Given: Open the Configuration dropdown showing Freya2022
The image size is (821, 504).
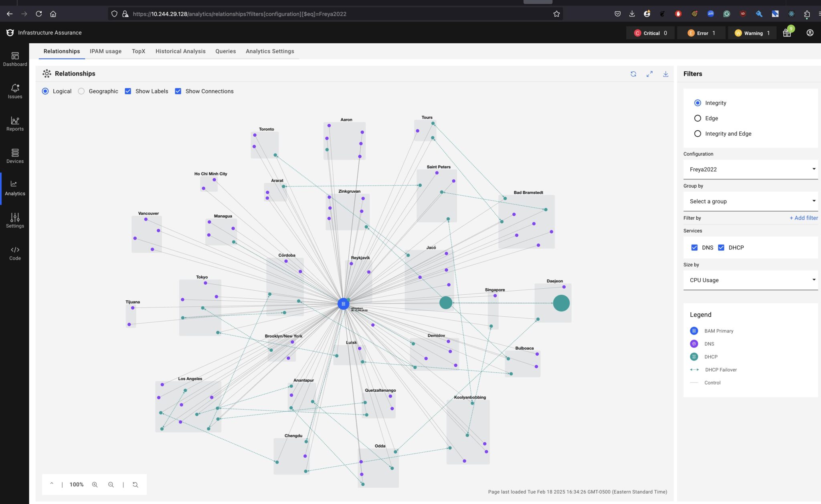Looking at the screenshot, I should point(750,169).
